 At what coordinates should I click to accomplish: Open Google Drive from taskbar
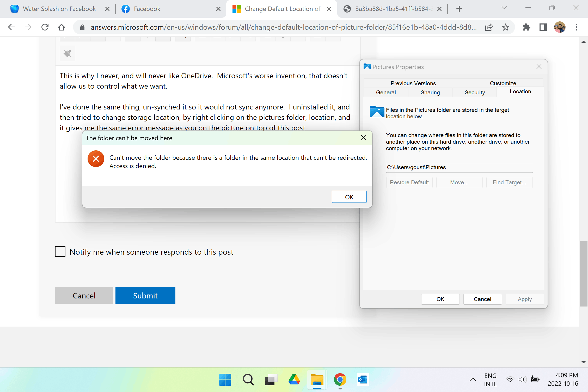(294, 379)
